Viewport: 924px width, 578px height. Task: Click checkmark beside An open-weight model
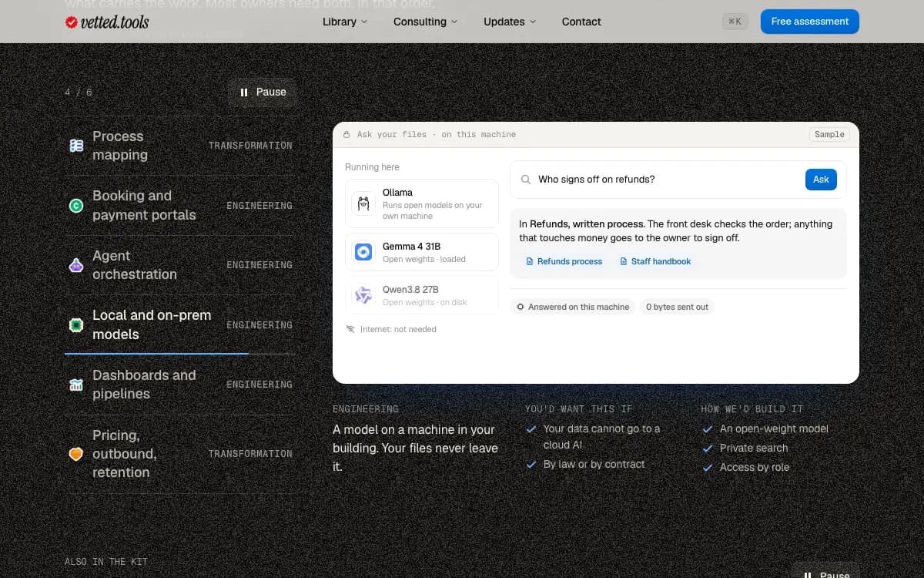pyautogui.click(x=708, y=429)
